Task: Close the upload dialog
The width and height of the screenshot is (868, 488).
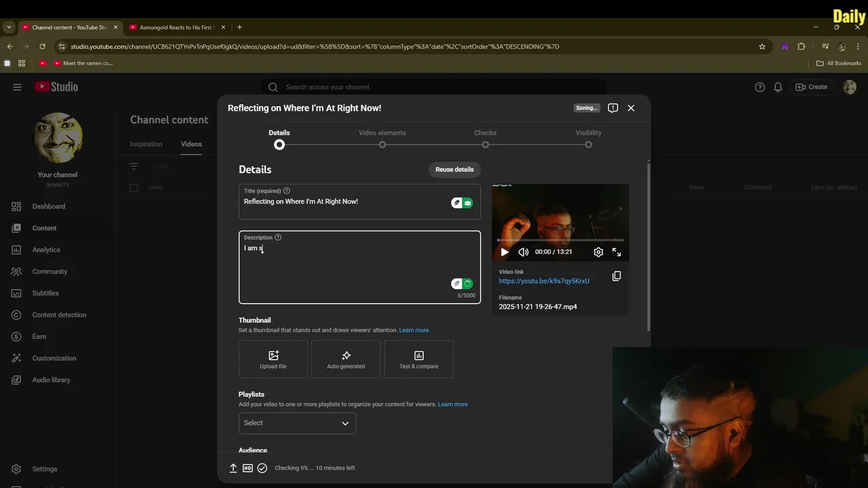Action: (x=631, y=108)
